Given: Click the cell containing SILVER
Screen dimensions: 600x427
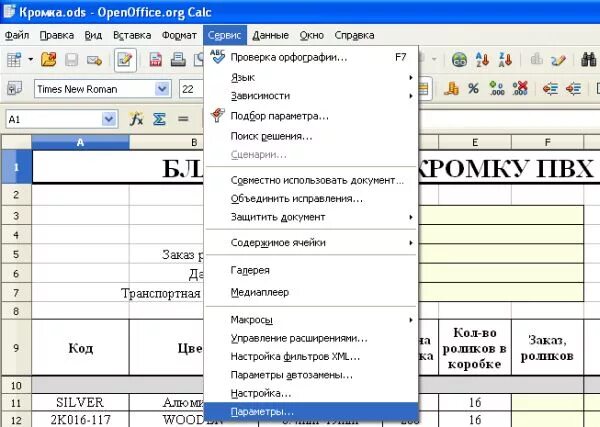Looking at the screenshot, I should click(80, 402).
